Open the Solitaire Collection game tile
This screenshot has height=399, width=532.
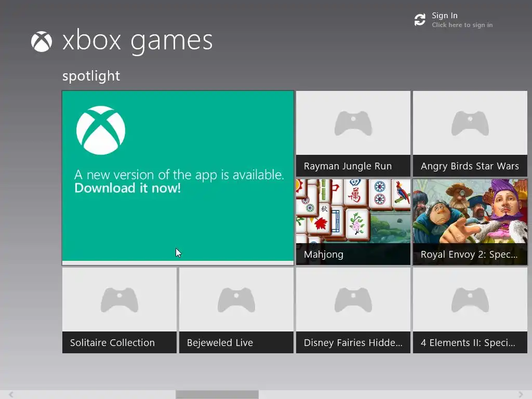119,311
